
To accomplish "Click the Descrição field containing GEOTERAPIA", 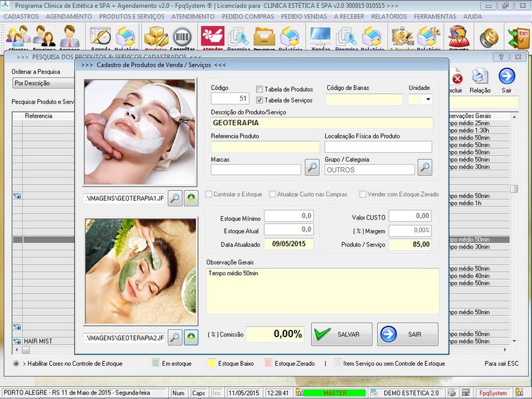I will (x=321, y=123).
